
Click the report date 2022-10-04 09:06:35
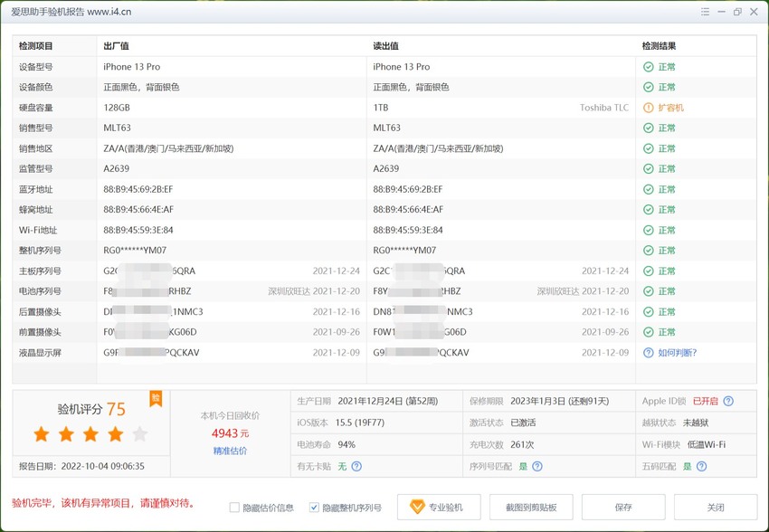(x=103, y=466)
